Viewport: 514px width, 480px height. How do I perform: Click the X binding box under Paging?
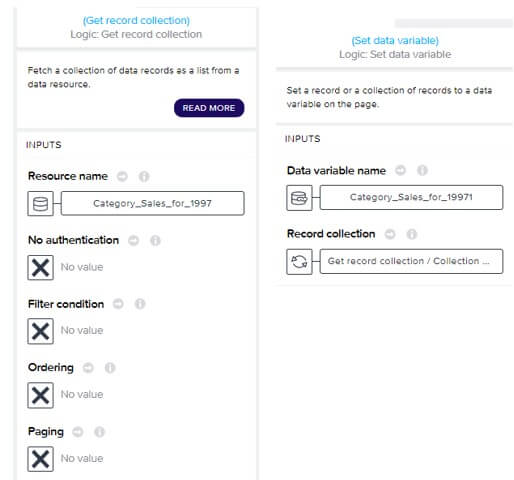click(40, 459)
